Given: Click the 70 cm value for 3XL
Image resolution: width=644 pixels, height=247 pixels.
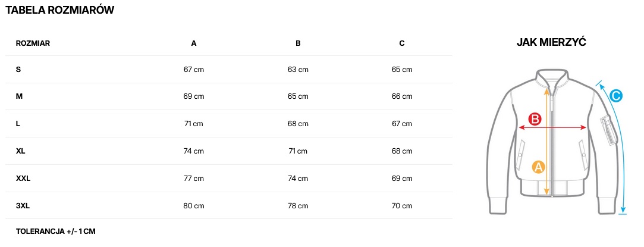Looking at the screenshot, I should 402,206.
